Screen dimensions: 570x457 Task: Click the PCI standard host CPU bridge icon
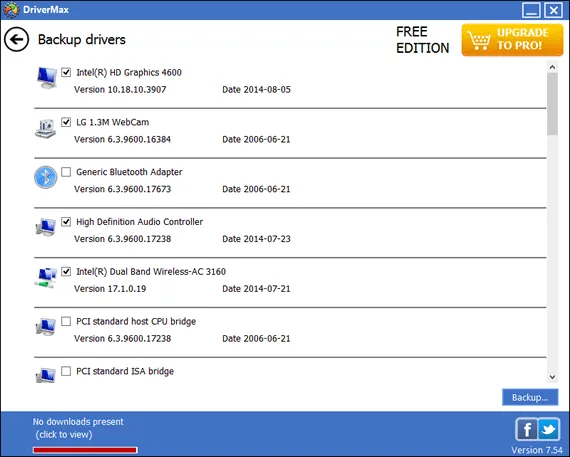pos(46,326)
